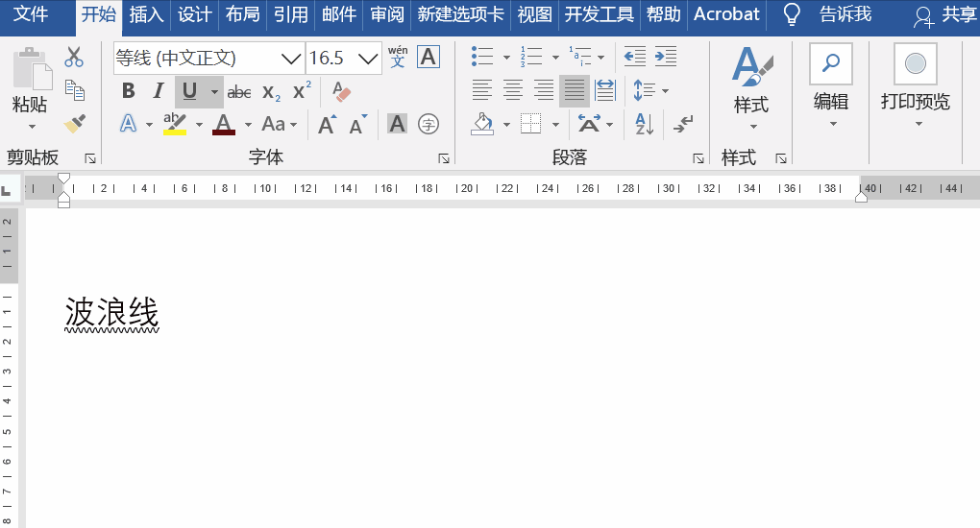This screenshot has width=980, height=528.
Task: Click the Increase Indent icon
Action: point(666,57)
